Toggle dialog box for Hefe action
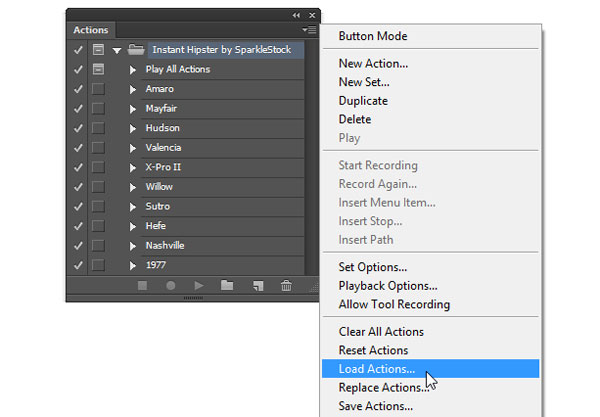The height and width of the screenshot is (417, 600). (x=98, y=226)
